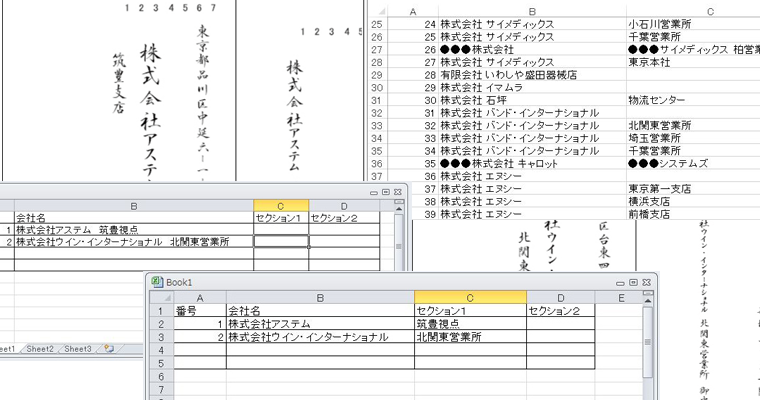
Task: Click the vertical scrollbar up arrow in Book1
Action: coord(648,301)
